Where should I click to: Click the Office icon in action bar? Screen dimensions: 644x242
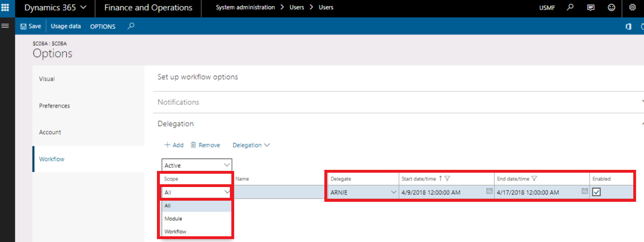(628, 27)
